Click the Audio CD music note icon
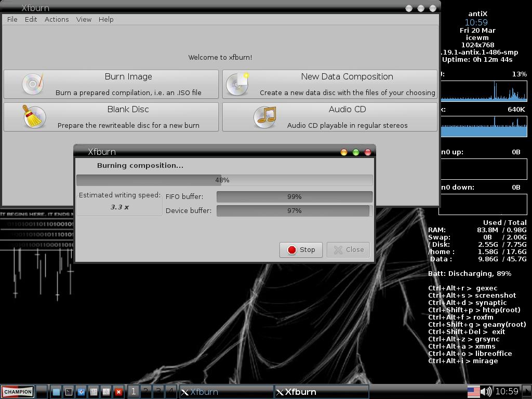The image size is (532, 399). coord(265,117)
